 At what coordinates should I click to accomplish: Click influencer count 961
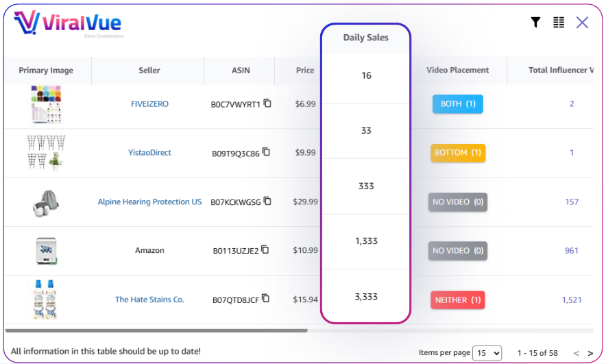(572, 250)
